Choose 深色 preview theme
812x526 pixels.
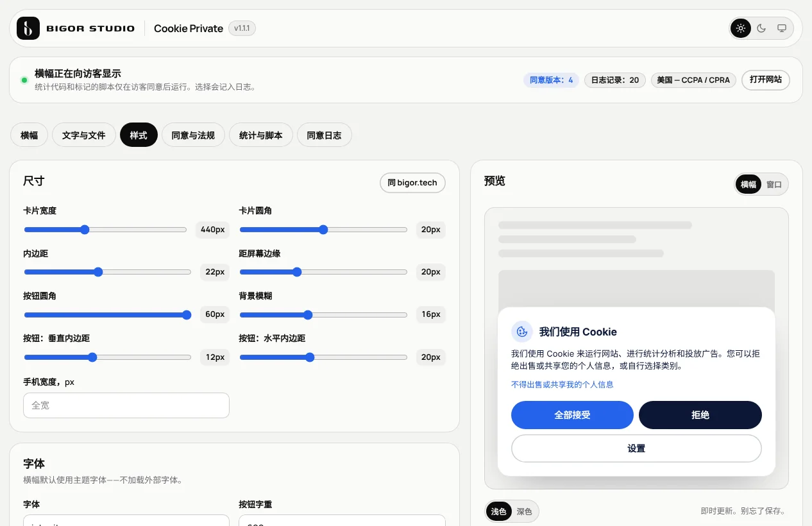(525, 511)
